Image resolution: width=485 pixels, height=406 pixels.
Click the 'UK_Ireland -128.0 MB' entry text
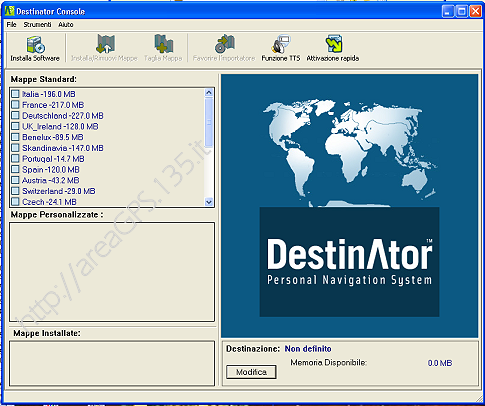[x=60, y=126]
